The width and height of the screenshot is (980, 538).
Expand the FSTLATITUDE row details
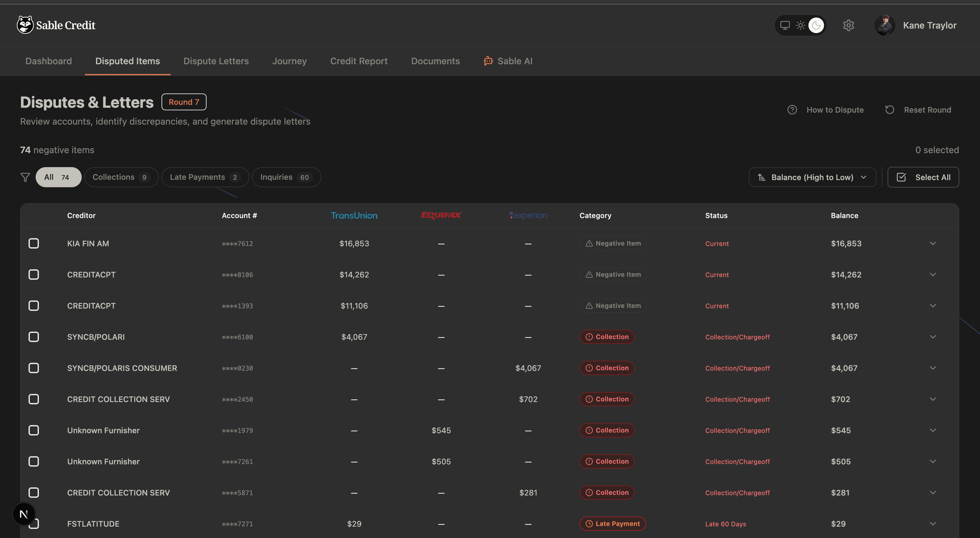click(x=932, y=523)
